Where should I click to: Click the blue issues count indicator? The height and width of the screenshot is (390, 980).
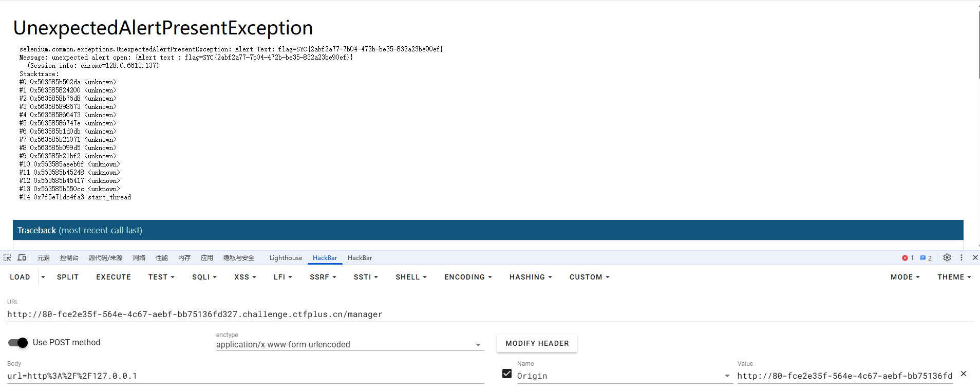pos(926,258)
